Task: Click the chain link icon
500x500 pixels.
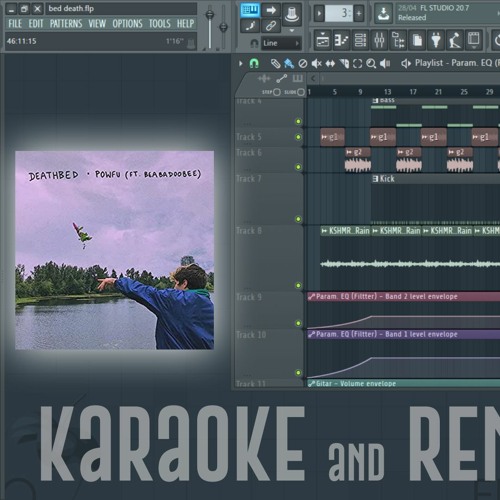Action: click(x=271, y=26)
